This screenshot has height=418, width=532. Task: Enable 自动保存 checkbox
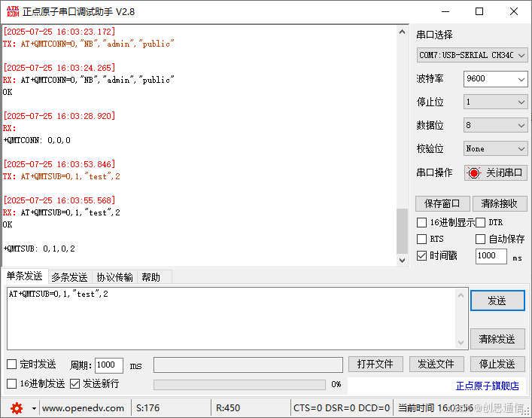pos(480,239)
